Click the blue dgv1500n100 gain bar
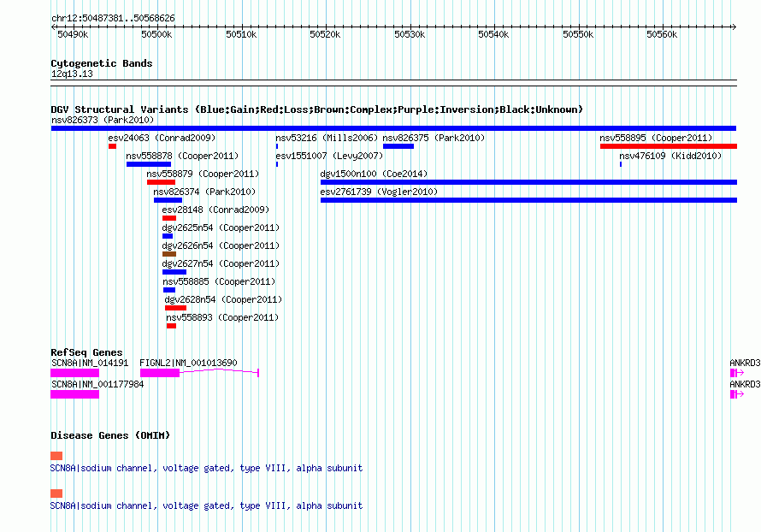Screen dimensions: 761x532 (528, 182)
